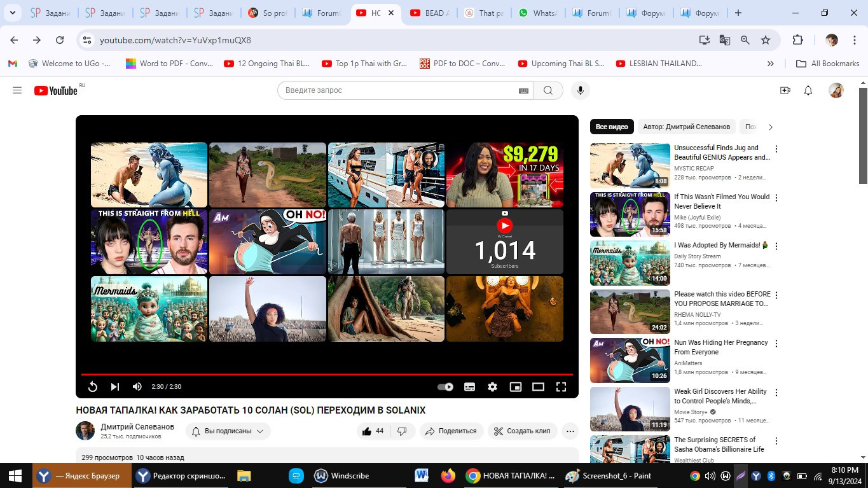Image resolution: width=868 pixels, height=488 pixels.
Task: Toggle the autoplay switch in the player
Action: click(445, 387)
